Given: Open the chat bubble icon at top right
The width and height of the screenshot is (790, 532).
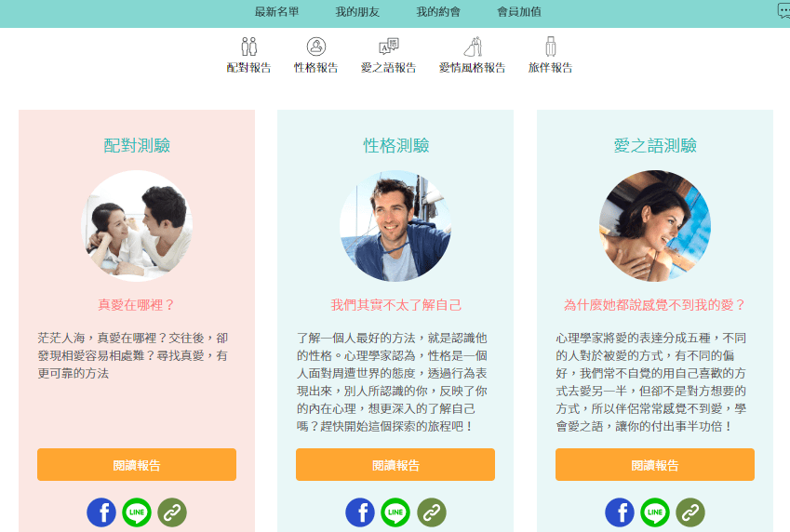Looking at the screenshot, I should click(x=784, y=10).
